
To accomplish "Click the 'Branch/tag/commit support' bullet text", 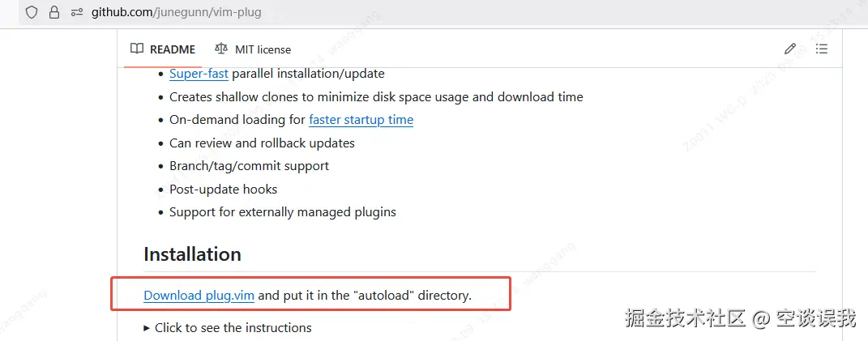I will click(249, 166).
